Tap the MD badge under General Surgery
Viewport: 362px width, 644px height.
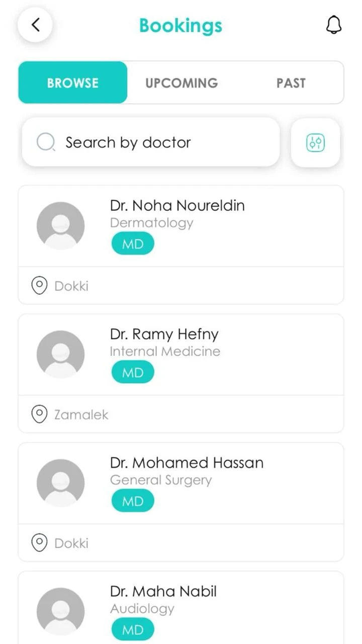point(133,502)
